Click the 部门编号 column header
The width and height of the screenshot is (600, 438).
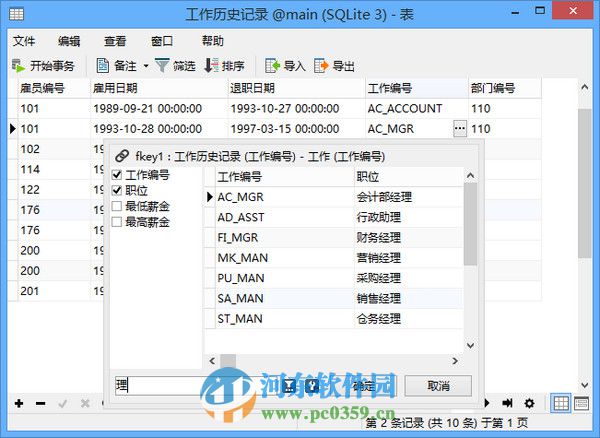coord(505,88)
